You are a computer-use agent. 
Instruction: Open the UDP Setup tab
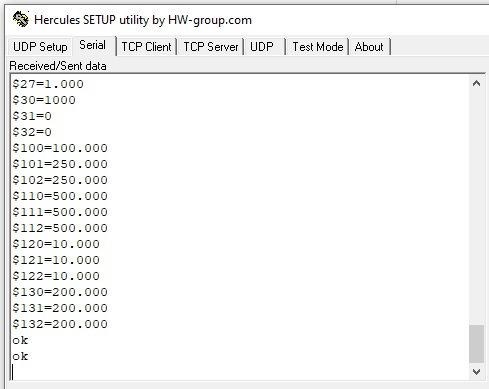pos(40,47)
